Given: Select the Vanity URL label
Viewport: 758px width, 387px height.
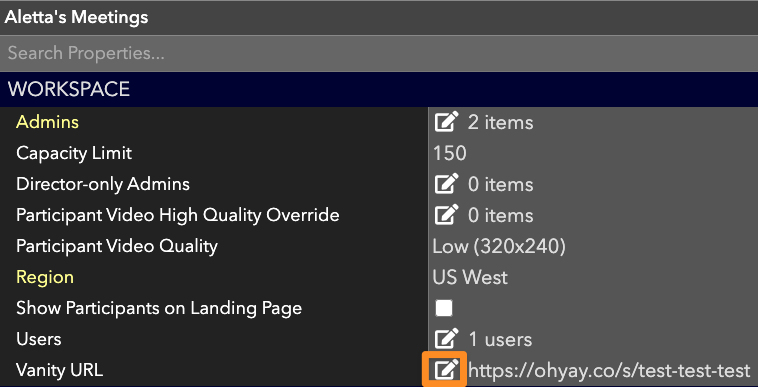Looking at the screenshot, I should point(59,370).
